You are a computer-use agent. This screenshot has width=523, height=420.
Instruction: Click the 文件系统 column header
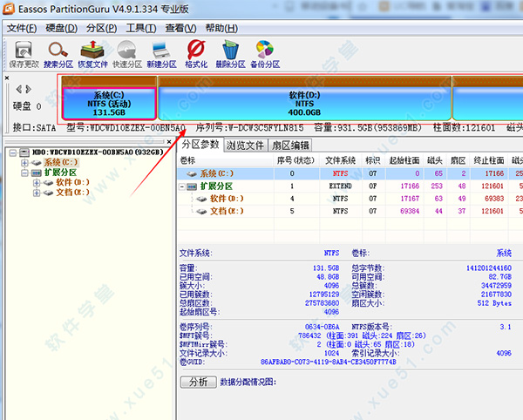tap(341, 161)
